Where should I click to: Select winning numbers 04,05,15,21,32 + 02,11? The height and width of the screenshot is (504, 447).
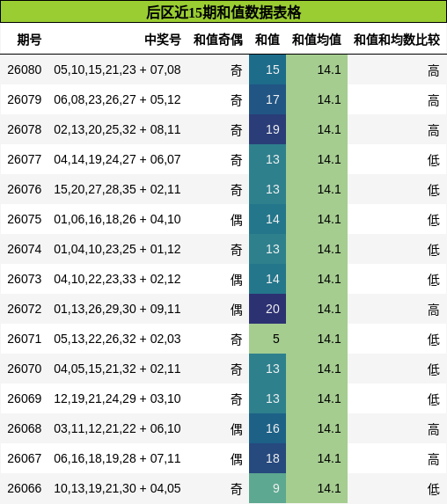(117, 369)
